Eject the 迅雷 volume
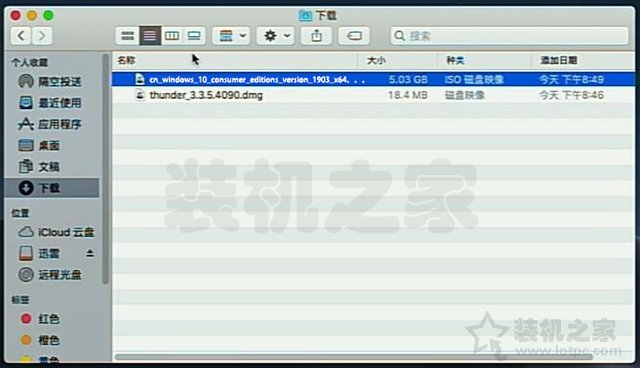 click(x=90, y=253)
